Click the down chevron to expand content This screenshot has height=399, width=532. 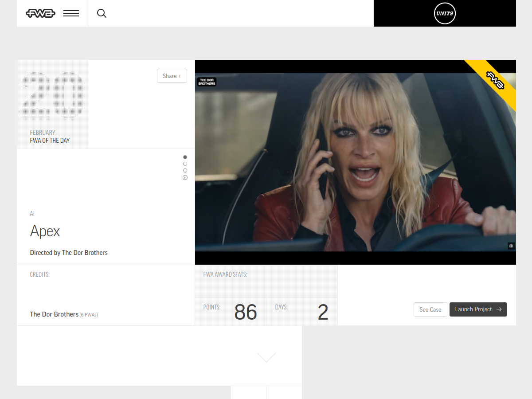tap(266, 357)
